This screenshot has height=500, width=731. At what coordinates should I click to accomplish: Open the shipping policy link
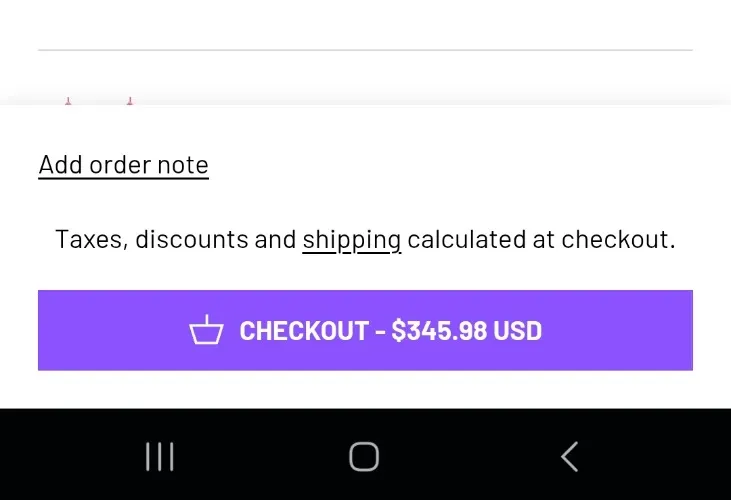tap(351, 240)
